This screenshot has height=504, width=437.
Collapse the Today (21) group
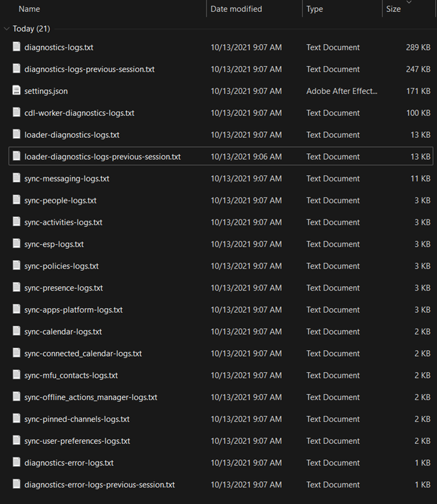click(7, 29)
